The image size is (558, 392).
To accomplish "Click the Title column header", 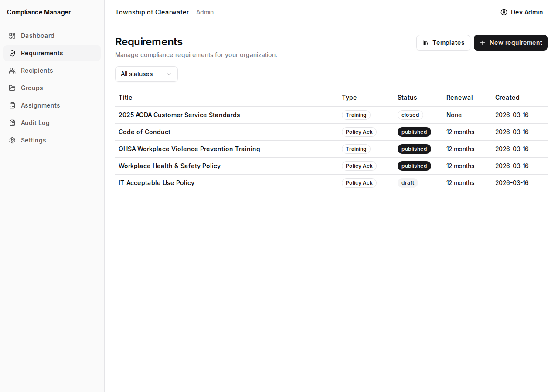I will click(x=126, y=98).
